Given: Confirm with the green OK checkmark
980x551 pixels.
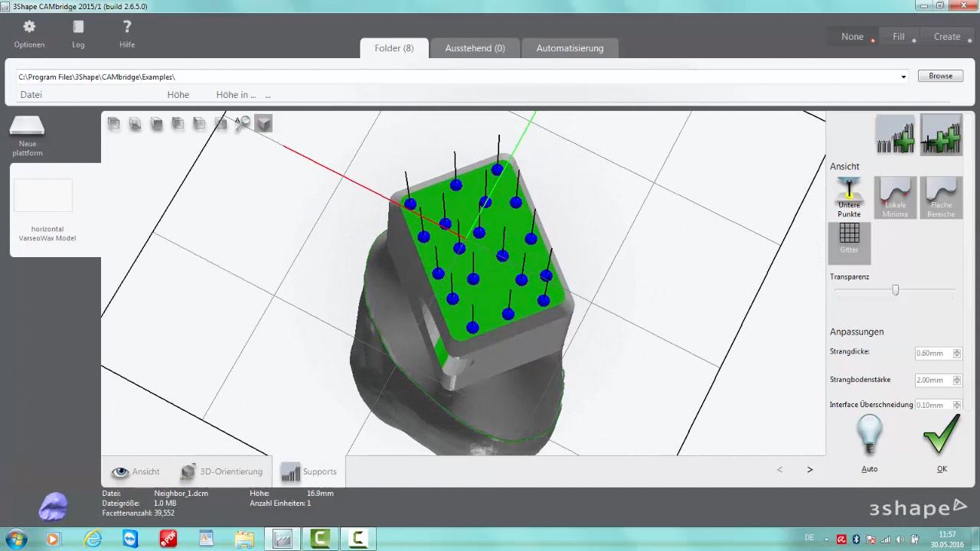Looking at the screenshot, I should 942,443.
